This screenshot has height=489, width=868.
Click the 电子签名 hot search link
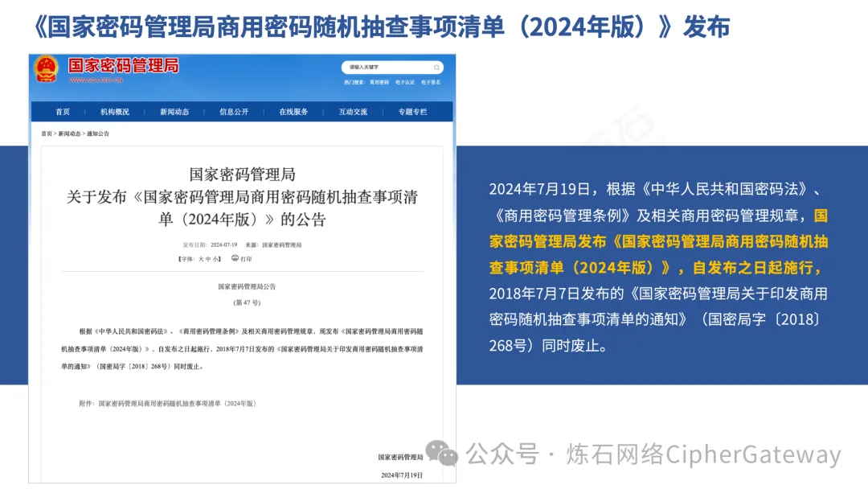point(431,82)
